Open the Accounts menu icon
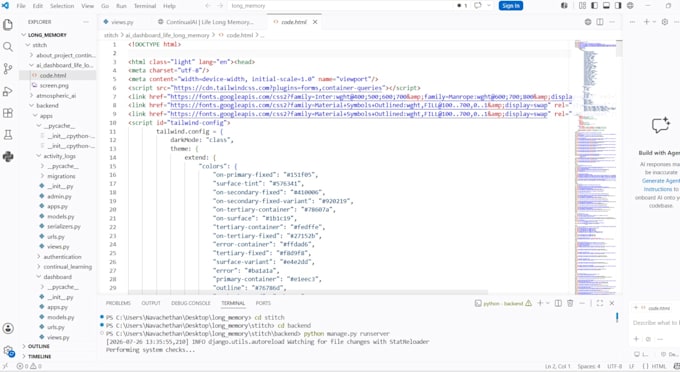This screenshot has height=372, width=680. (x=8, y=328)
